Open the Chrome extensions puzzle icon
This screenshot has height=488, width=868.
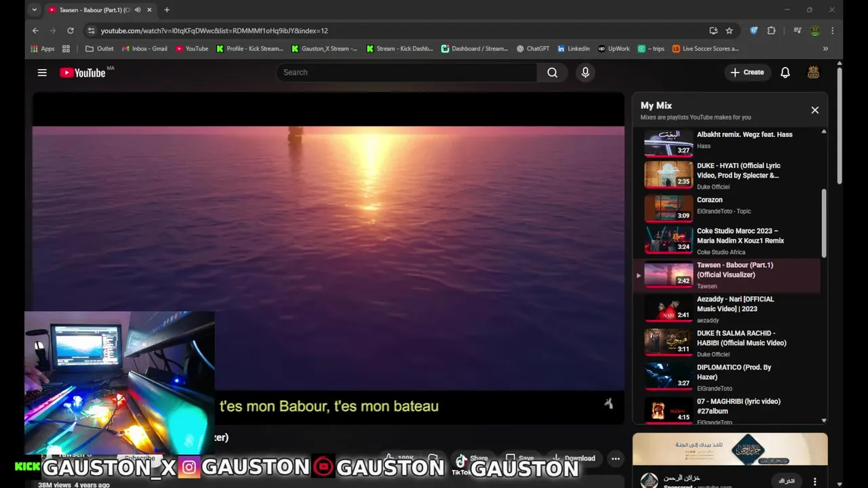pos(771,30)
